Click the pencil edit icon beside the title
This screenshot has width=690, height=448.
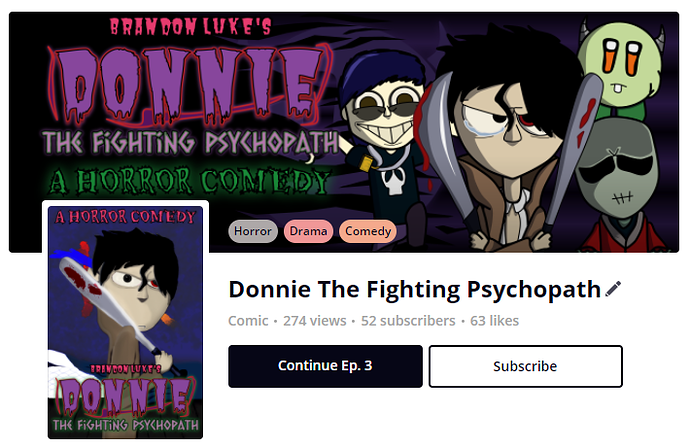click(x=613, y=289)
